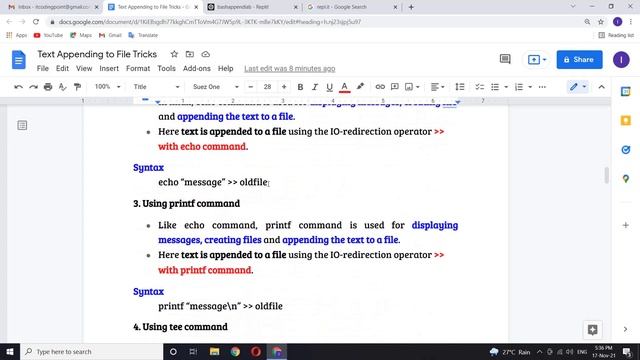640x360 pixels.
Task: Open the File menu
Action: click(x=43, y=69)
